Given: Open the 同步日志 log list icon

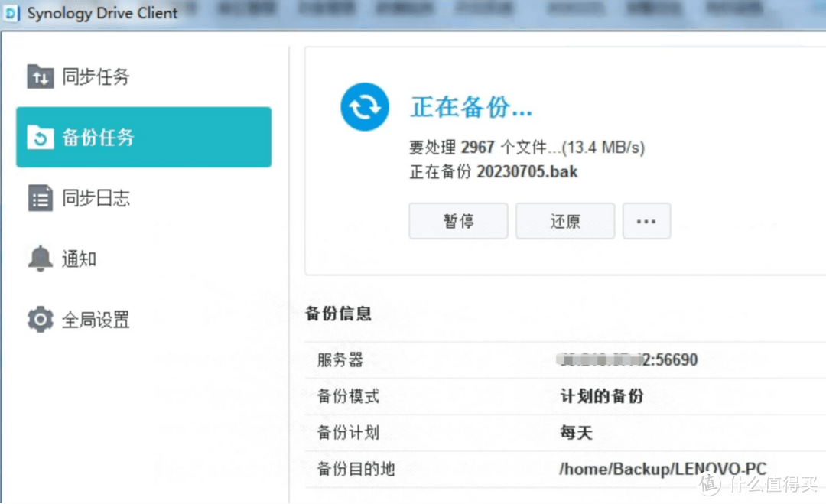Looking at the screenshot, I should pyautogui.click(x=38, y=197).
